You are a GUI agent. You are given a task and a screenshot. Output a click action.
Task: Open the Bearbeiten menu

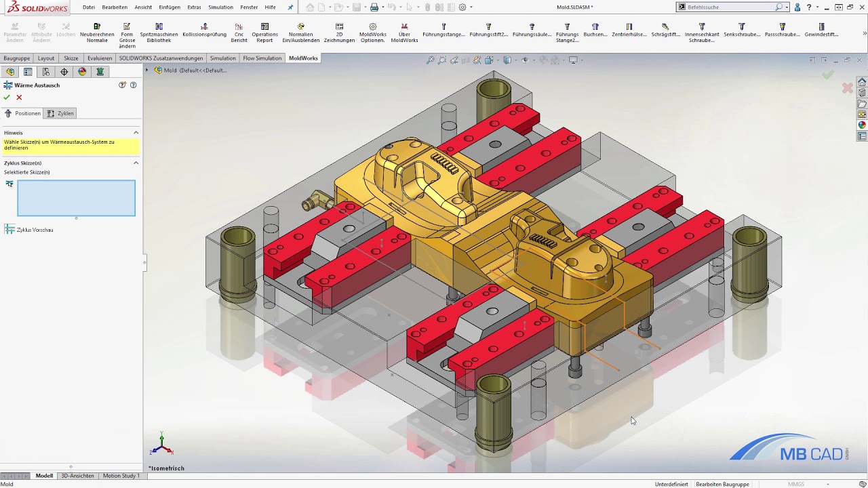pyautogui.click(x=115, y=7)
